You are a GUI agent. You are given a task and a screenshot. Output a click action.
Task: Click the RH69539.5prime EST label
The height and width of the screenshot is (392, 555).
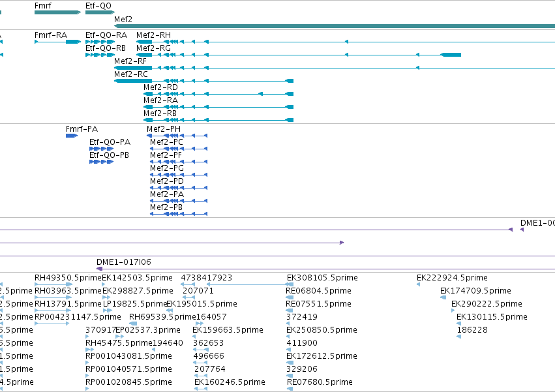pos(162,317)
